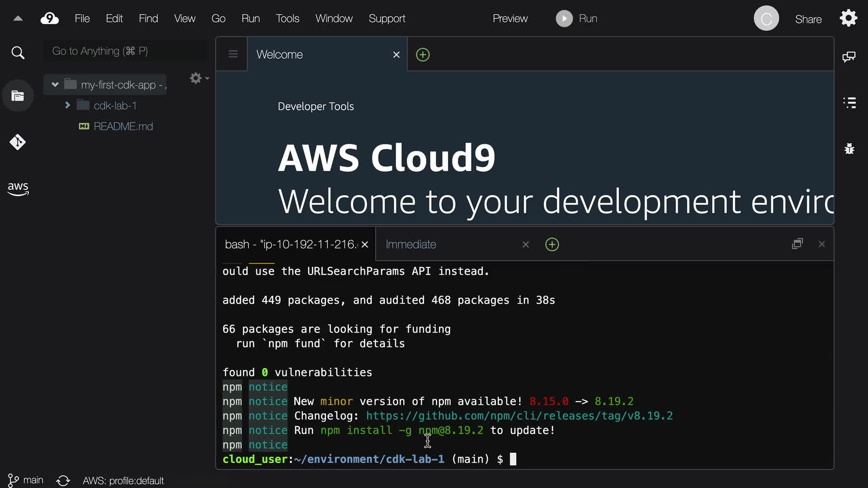Image resolution: width=868 pixels, height=488 pixels.
Task: Click sync changes icon in status bar
Action: tap(63, 480)
